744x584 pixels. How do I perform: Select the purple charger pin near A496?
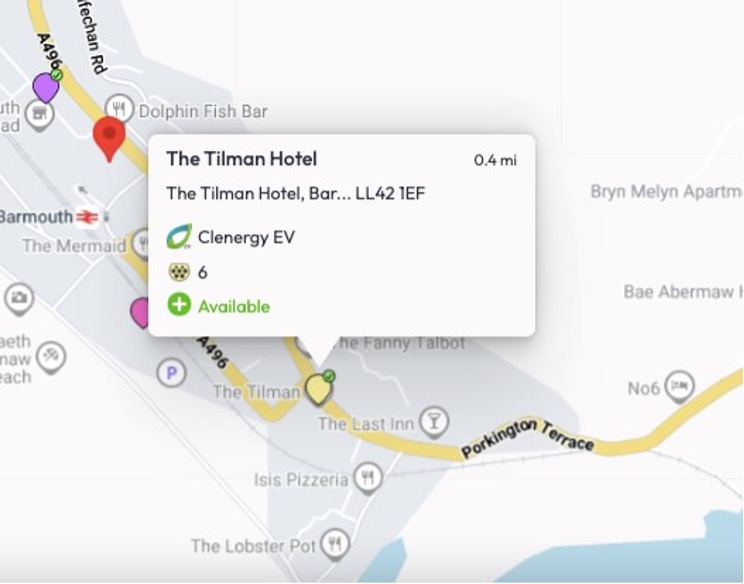46,87
